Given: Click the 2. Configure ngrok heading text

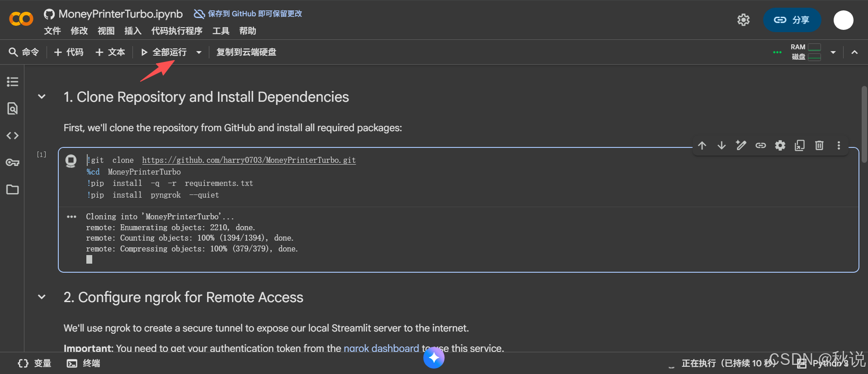Looking at the screenshot, I should pyautogui.click(x=184, y=297).
